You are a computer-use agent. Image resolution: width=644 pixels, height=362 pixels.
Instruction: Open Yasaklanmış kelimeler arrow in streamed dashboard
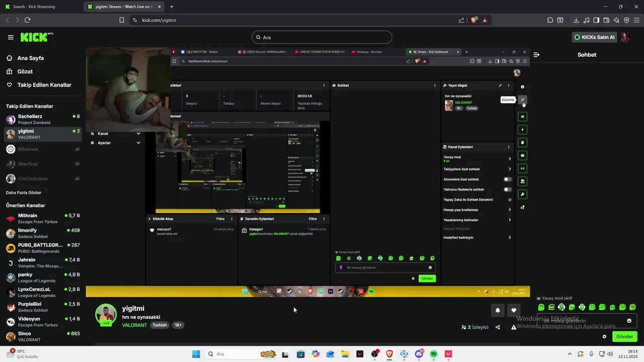click(x=510, y=220)
